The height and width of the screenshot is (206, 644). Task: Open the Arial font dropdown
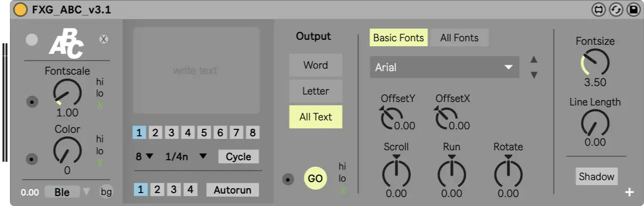pyautogui.click(x=444, y=67)
